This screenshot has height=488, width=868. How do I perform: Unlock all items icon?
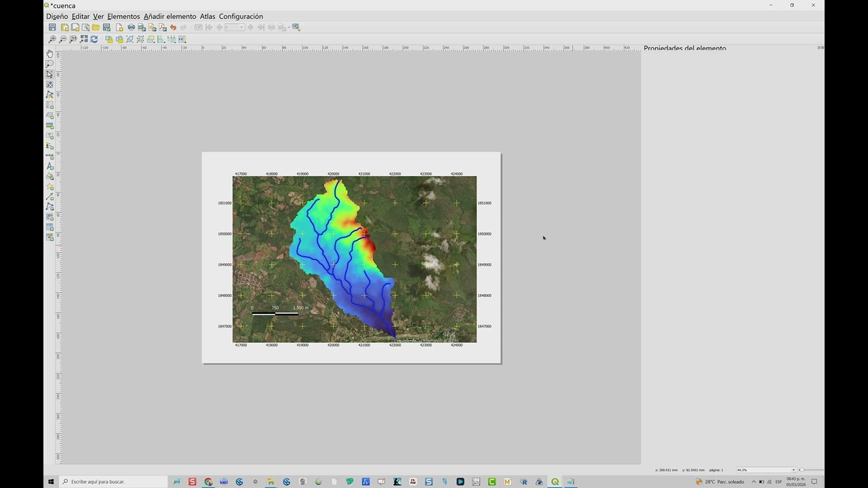point(119,39)
